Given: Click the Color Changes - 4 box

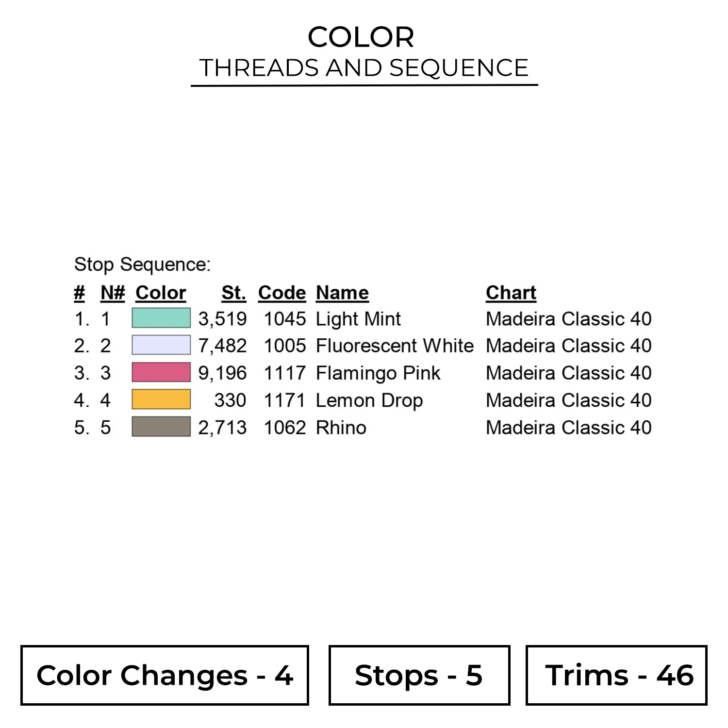Looking at the screenshot, I should click(165, 675).
